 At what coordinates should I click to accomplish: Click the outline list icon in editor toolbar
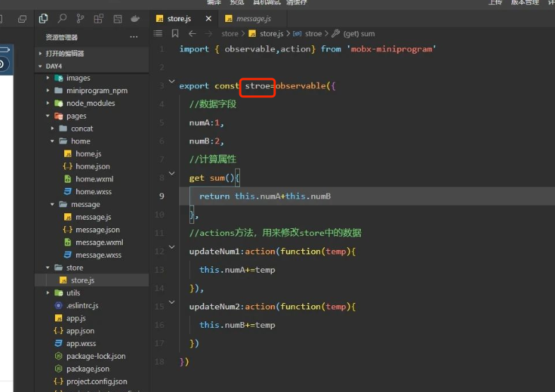point(158,34)
